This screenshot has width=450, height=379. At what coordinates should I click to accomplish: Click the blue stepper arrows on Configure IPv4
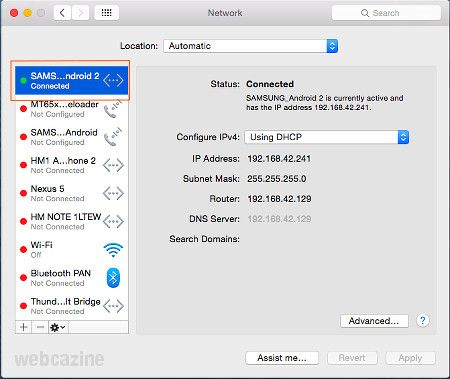(x=403, y=137)
